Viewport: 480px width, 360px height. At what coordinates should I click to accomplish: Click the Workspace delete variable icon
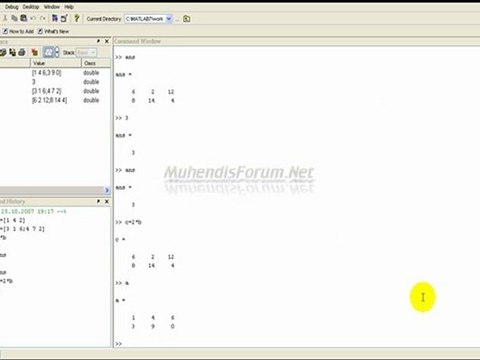click(35, 52)
